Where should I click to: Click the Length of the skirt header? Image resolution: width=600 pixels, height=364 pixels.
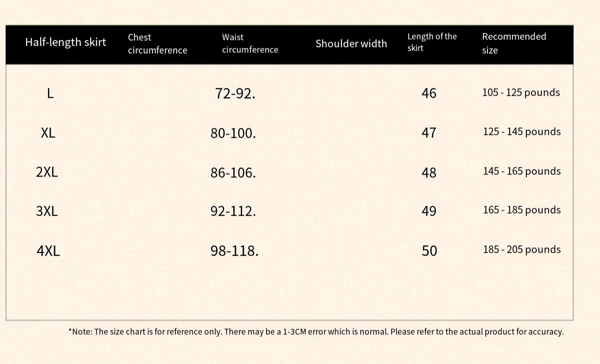tap(432, 42)
